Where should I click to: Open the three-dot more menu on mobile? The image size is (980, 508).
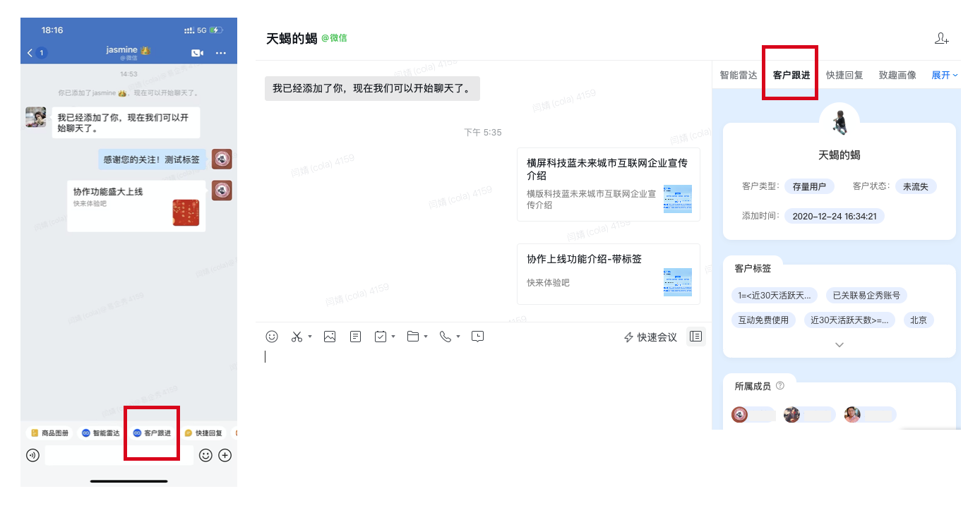click(221, 53)
